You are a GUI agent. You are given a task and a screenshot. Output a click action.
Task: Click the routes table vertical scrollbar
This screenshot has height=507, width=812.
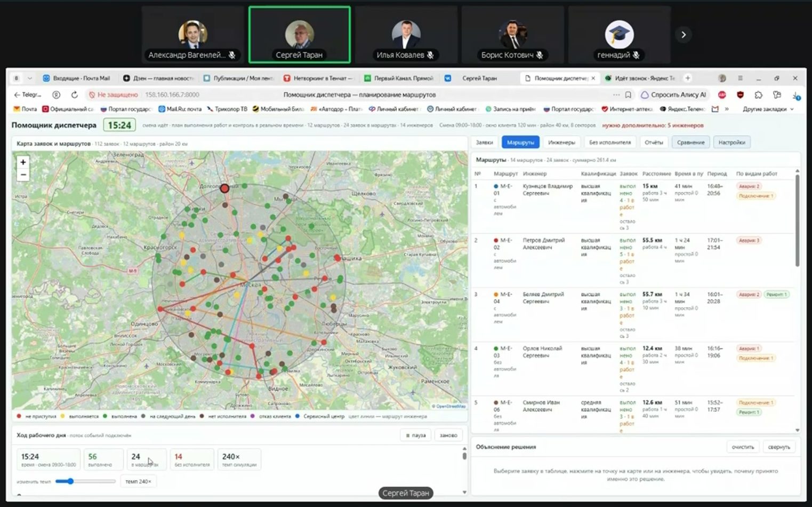798,221
